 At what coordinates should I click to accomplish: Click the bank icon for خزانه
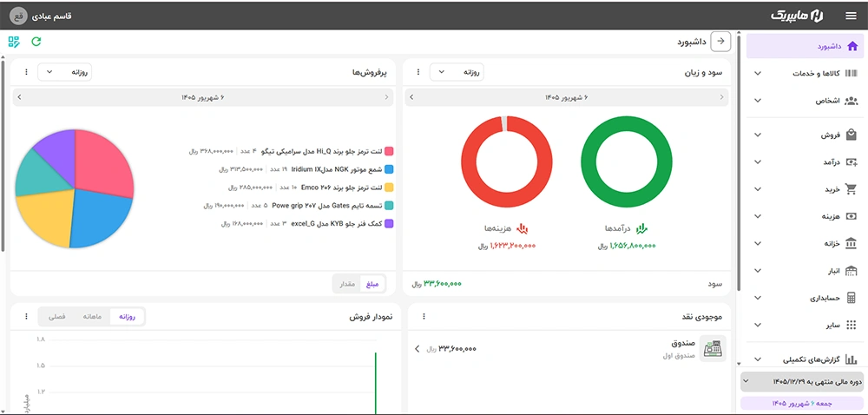[852, 243]
